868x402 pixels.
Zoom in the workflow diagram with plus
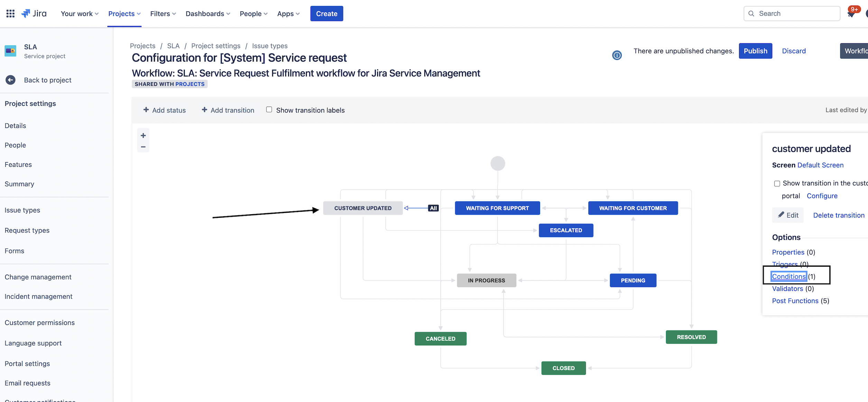[x=143, y=136]
